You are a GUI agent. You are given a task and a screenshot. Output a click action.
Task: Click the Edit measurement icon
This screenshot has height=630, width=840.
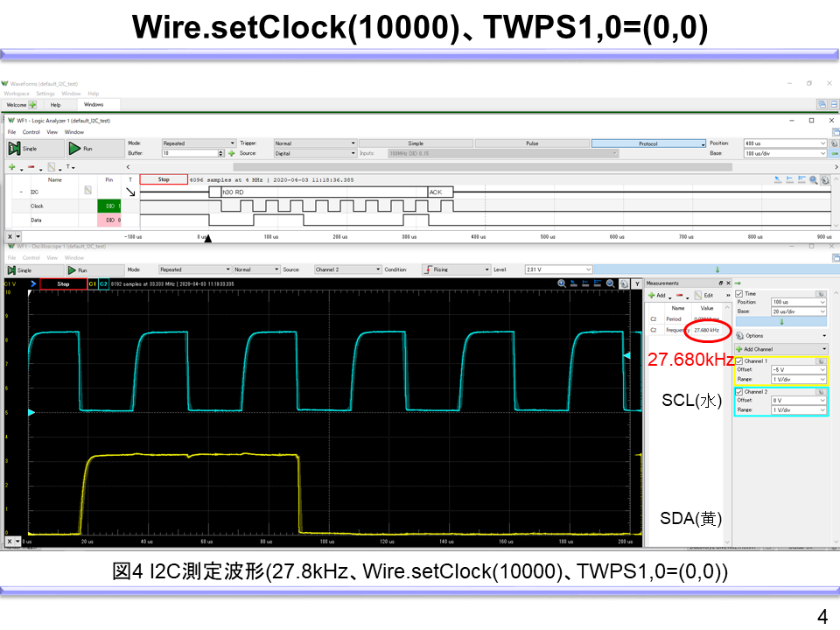(700, 296)
